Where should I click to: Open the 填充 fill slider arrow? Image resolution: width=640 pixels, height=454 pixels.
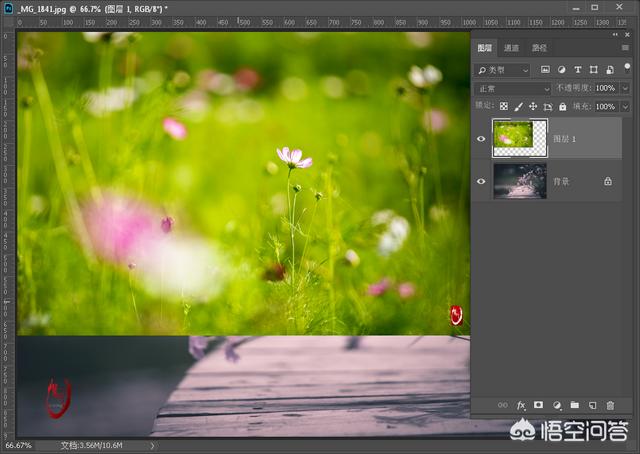click(x=625, y=107)
